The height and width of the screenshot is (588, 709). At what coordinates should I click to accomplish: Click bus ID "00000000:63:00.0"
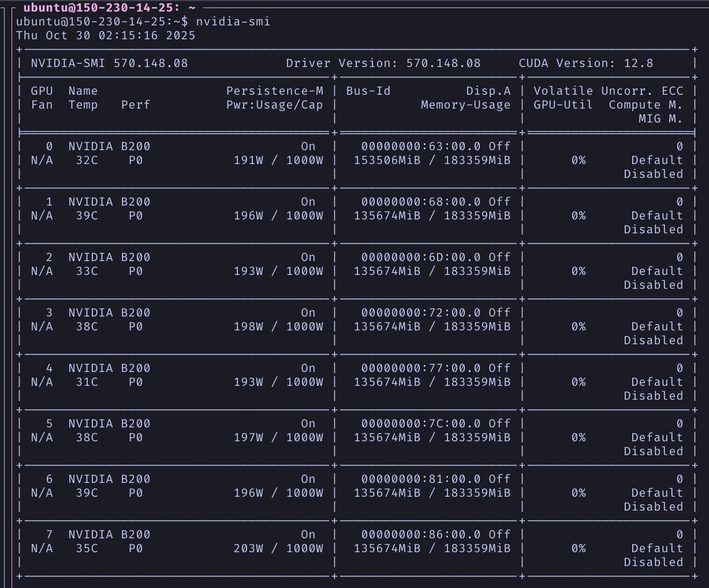[x=421, y=146]
